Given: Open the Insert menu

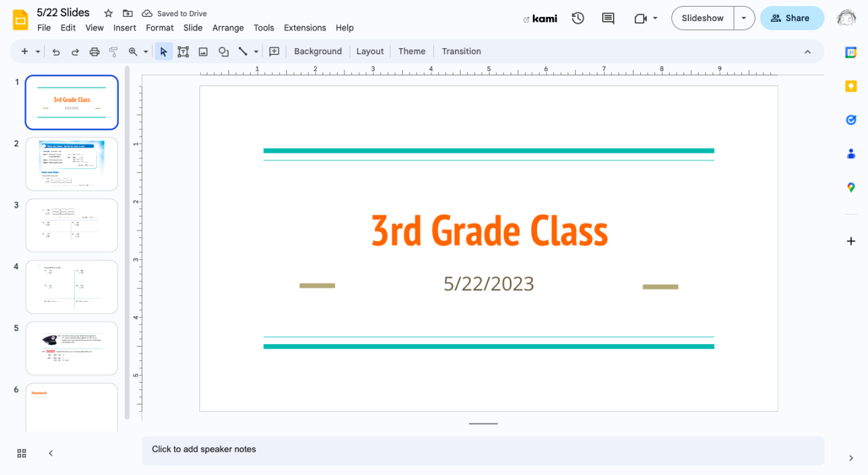Looking at the screenshot, I should tap(125, 28).
